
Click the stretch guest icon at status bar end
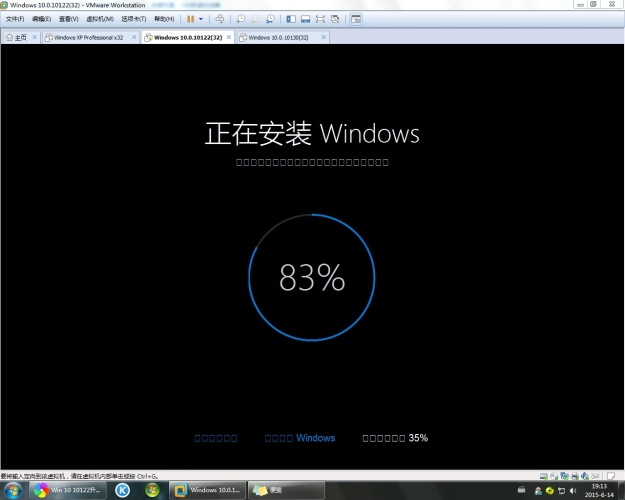(611, 476)
